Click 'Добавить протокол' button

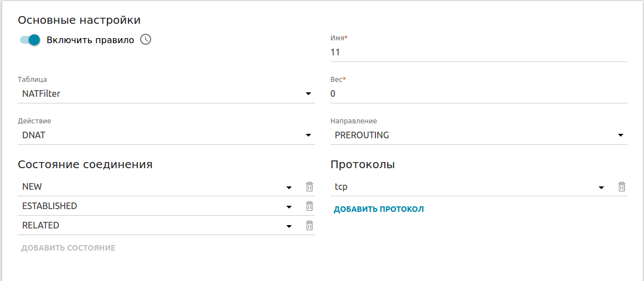click(x=379, y=209)
